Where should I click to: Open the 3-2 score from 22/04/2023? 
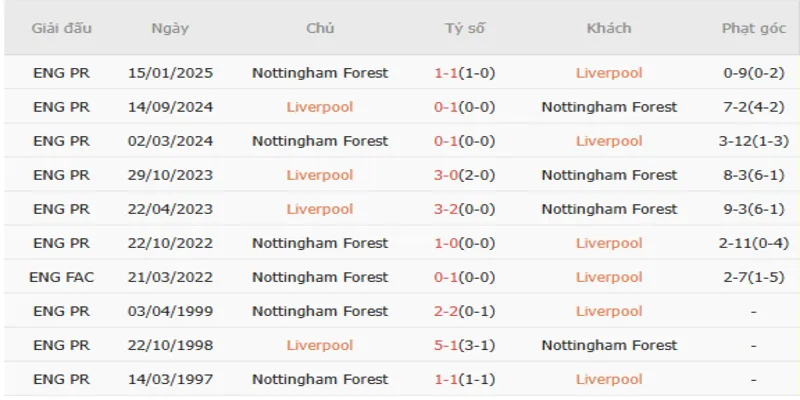click(445, 209)
